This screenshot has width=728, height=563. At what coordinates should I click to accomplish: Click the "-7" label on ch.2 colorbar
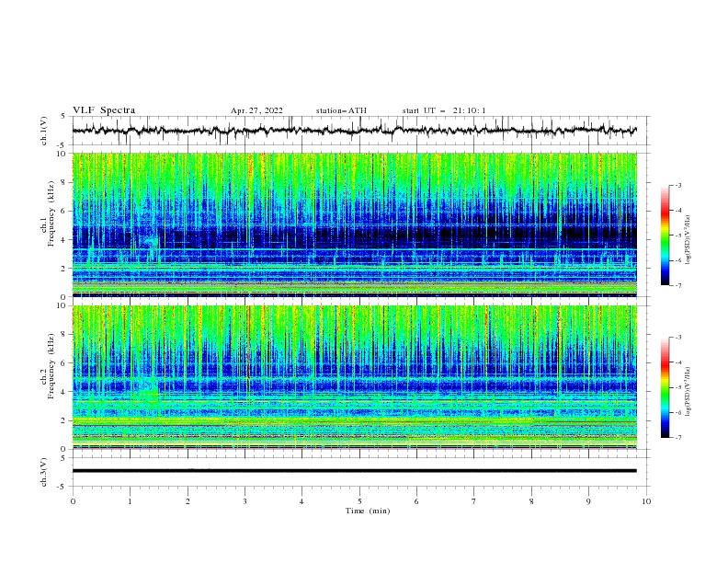pos(677,438)
